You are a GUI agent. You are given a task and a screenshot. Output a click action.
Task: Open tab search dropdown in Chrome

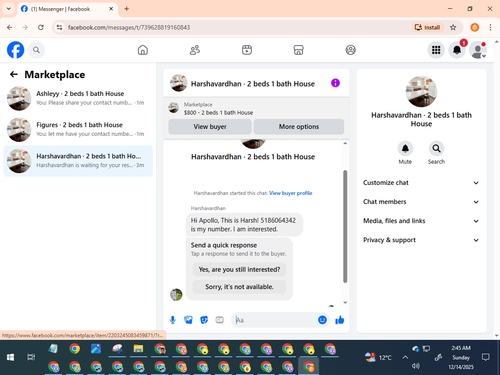click(9, 9)
